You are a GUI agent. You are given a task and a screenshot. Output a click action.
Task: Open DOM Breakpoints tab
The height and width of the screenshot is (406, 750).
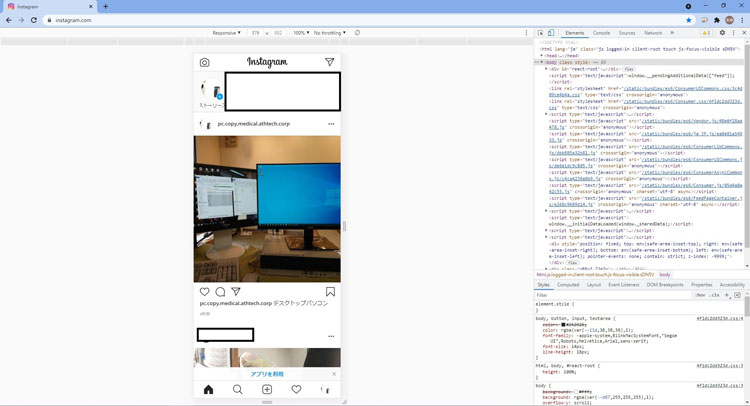coord(665,285)
